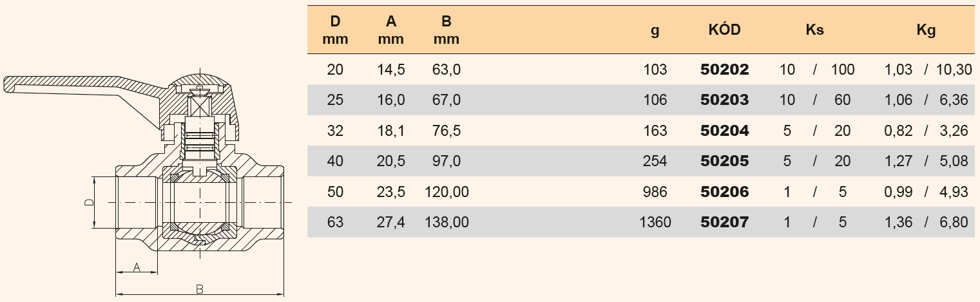The image size is (980, 302).
Task: Click the D mm column header
Action: [335, 30]
